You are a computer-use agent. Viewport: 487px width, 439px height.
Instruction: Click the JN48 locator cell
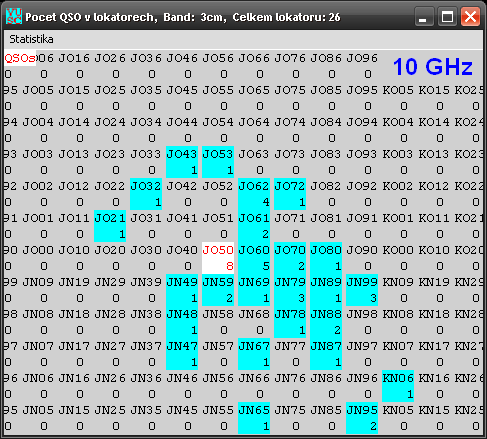(182, 322)
